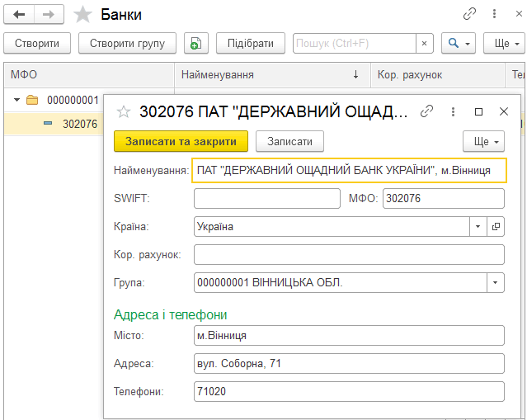Open the Країна dropdown arrow

(x=478, y=227)
